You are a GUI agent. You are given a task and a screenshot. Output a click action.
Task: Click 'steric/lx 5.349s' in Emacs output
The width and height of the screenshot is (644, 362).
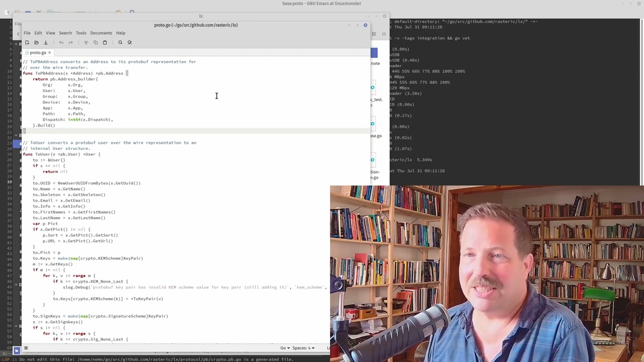pos(411,160)
